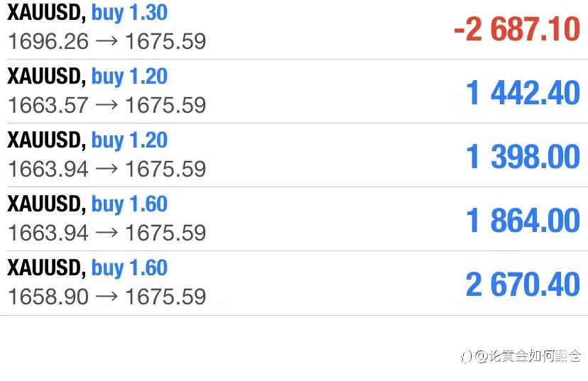588x381 pixels.
Task: Click the 1675.59 price after 1696.26
Action: [165, 41]
